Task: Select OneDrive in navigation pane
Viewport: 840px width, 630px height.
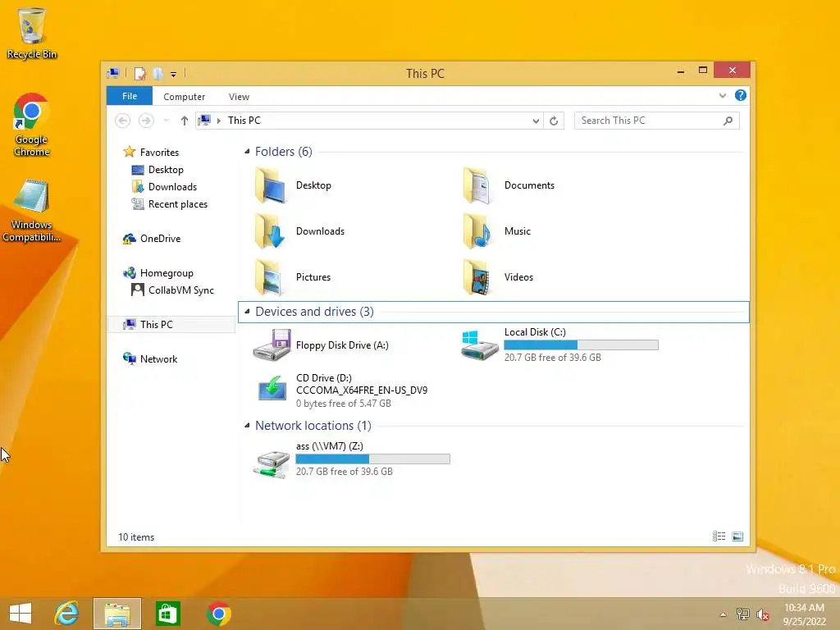Action: (x=152, y=239)
